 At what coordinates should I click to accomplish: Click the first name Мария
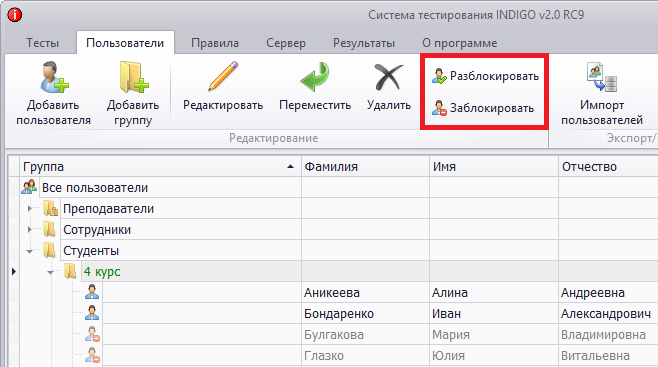point(451,335)
